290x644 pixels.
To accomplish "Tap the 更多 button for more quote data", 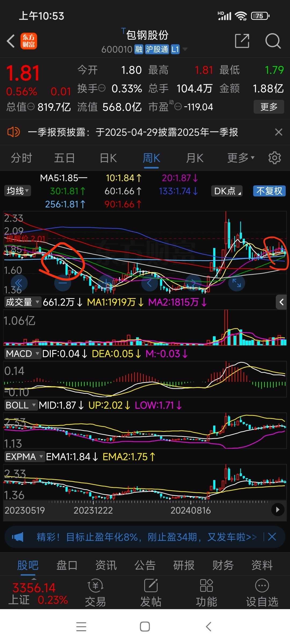I will click(269, 107).
